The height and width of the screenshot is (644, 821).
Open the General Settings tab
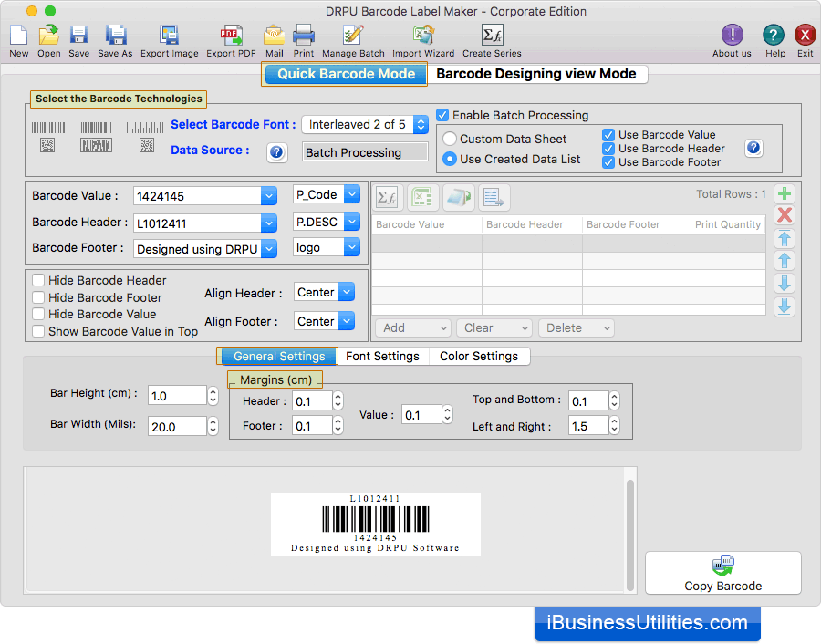tap(278, 357)
